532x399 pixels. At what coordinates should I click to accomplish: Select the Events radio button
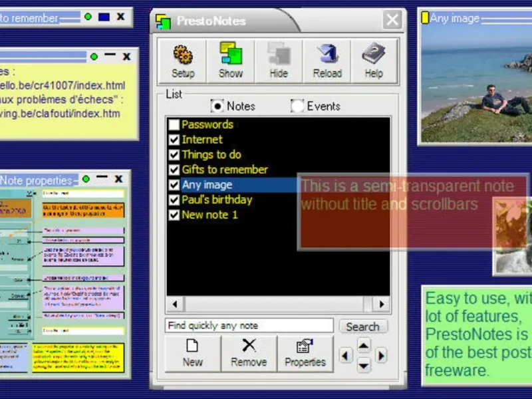[297, 106]
